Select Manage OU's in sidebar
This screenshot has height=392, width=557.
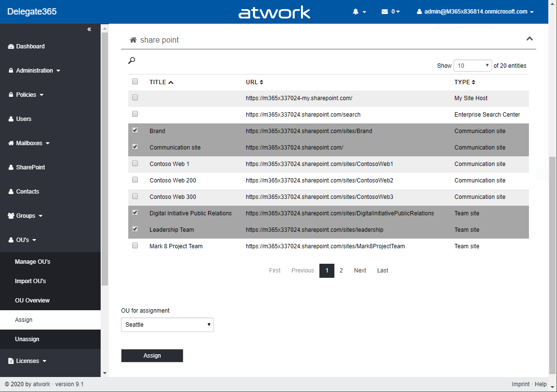click(x=32, y=262)
